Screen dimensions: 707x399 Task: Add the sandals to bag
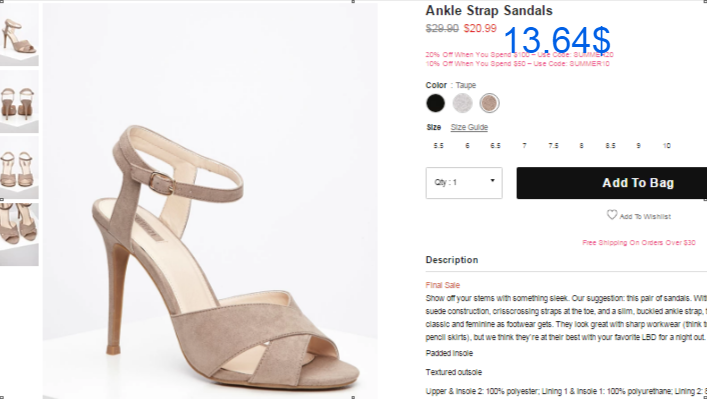point(612,183)
